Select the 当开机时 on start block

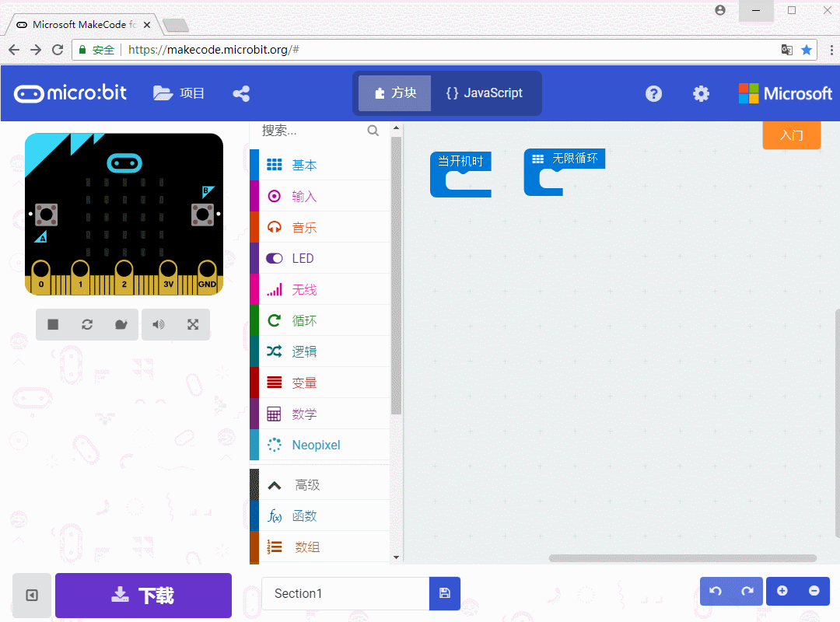(460, 161)
